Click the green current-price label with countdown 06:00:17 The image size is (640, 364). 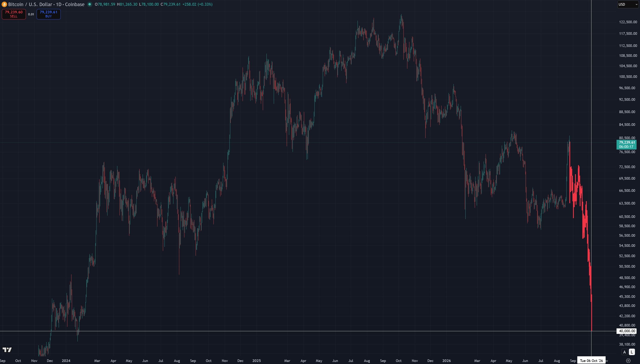pos(626,144)
